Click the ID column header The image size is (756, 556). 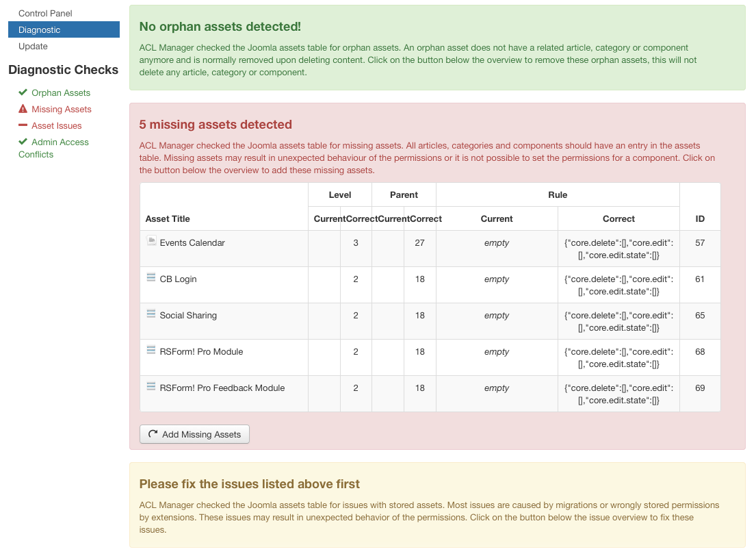tap(700, 218)
